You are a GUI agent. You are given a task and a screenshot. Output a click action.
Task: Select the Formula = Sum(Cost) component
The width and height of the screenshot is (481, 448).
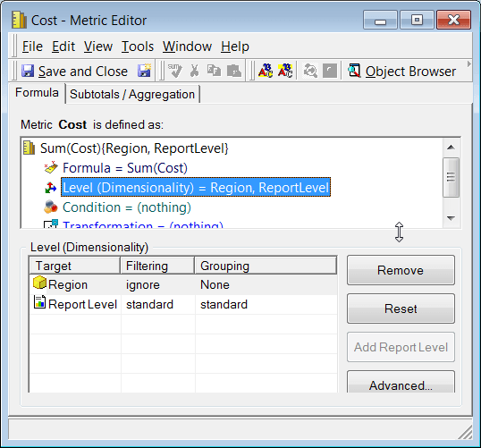(125, 168)
